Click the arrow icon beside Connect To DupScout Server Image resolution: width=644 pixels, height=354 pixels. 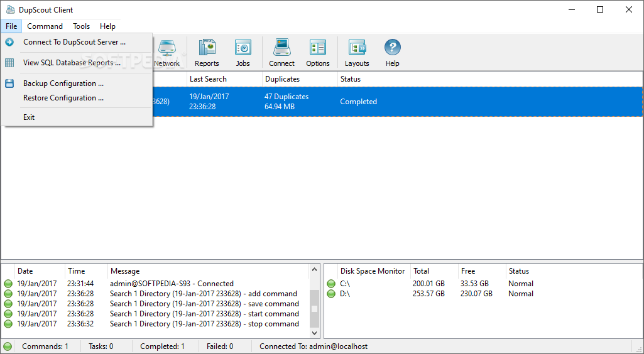pyautogui.click(x=9, y=42)
